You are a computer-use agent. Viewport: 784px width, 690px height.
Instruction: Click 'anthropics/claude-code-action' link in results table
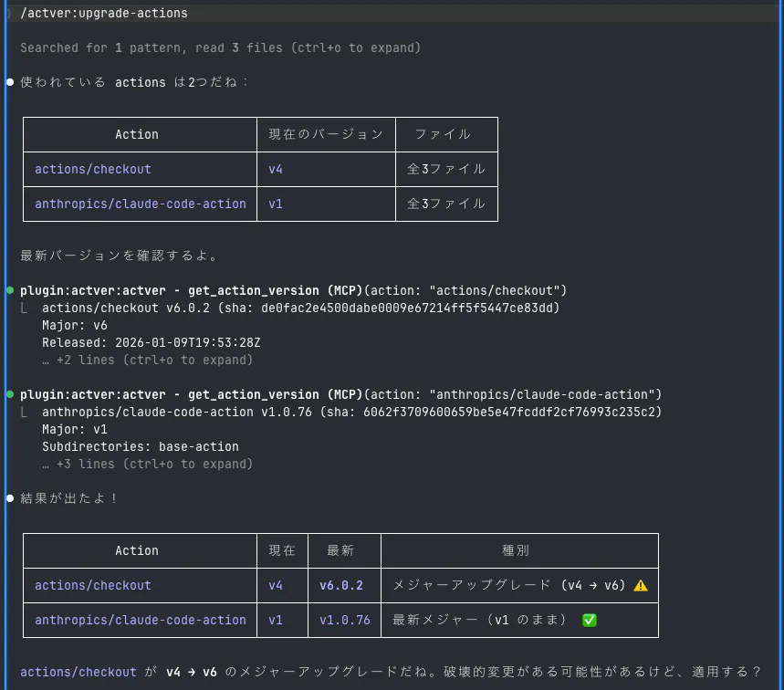[x=140, y=620]
